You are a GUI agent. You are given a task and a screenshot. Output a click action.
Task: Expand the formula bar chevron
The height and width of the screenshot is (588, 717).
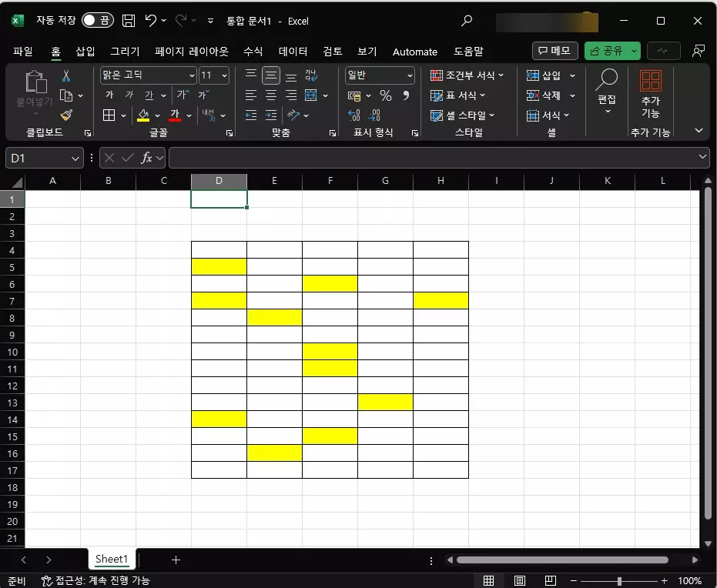point(702,157)
